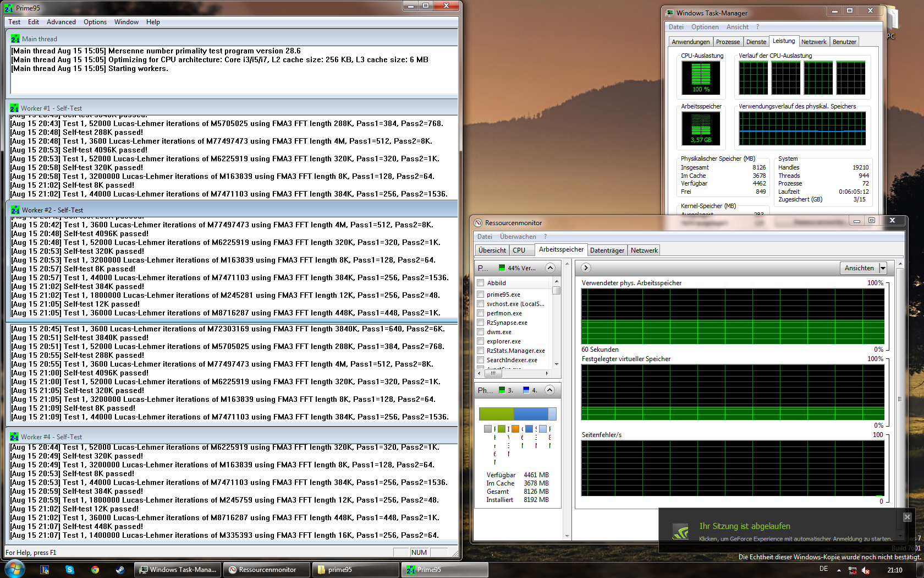Click the CPU-Auslastung 100 % gauge
The width and height of the screenshot is (924, 578).
[x=701, y=78]
